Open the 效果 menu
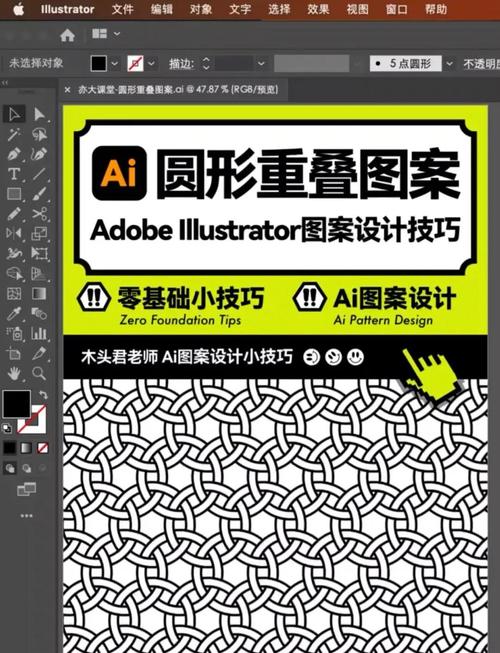Image resolution: width=500 pixels, height=653 pixels. tap(318, 9)
